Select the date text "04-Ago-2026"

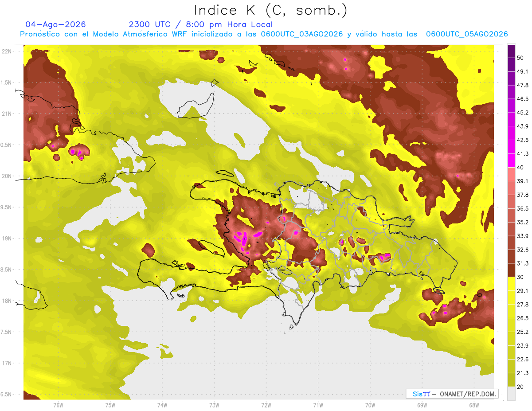click(x=56, y=24)
